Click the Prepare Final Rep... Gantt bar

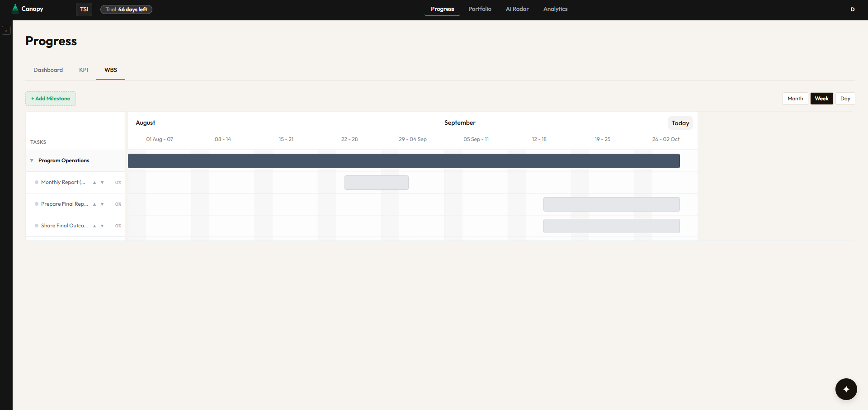coord(612,204)
